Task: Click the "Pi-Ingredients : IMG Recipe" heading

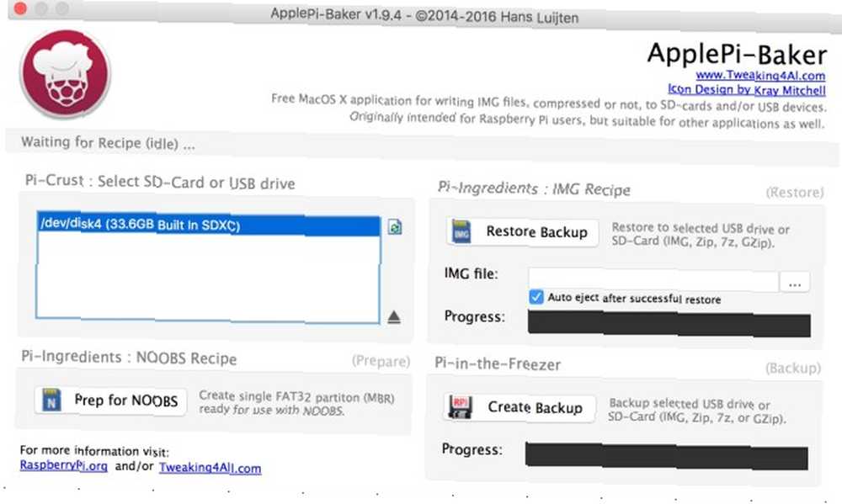Action: point(534,188)
